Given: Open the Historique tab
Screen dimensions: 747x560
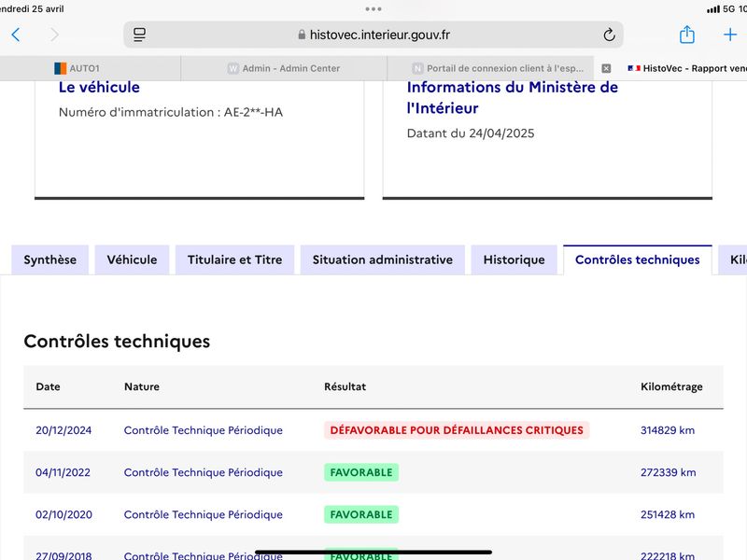Looking at the screenshot, I should click(514, 260).
